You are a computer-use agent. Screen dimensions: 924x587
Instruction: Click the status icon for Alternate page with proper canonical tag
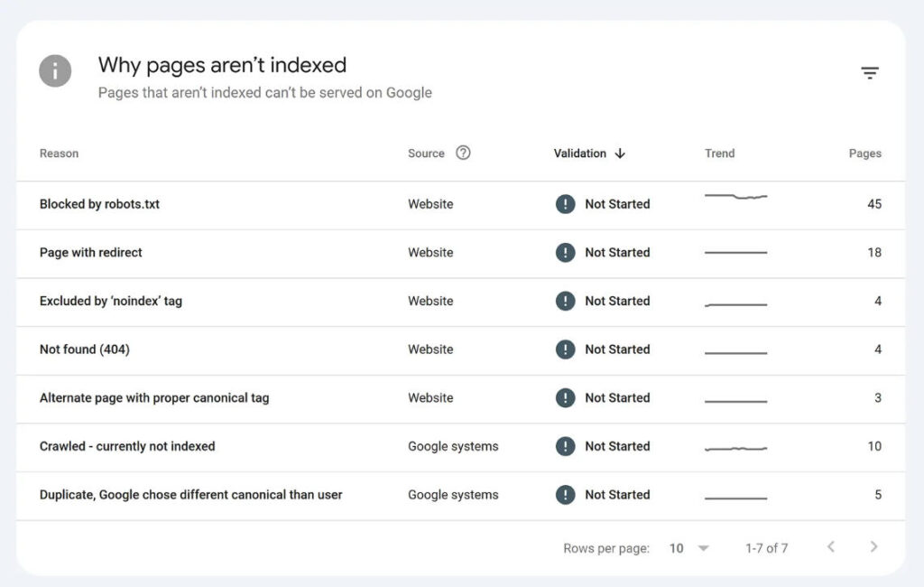(x=565, y=397)
